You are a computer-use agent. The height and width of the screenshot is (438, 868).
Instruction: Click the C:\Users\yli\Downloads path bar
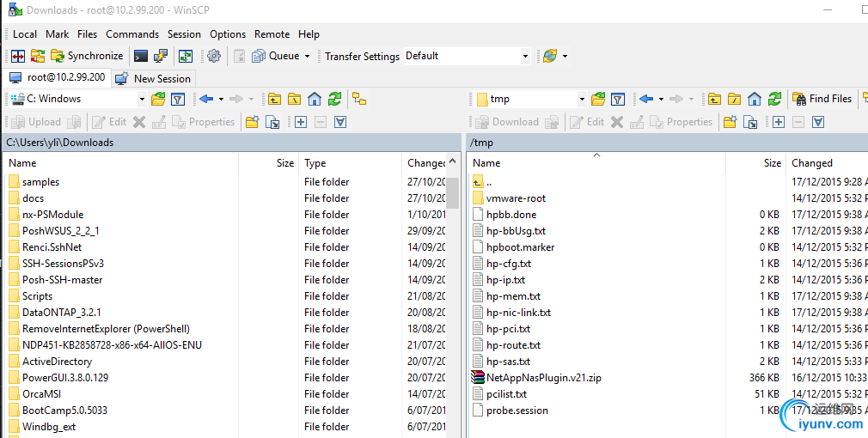click(x=232, y=143)
